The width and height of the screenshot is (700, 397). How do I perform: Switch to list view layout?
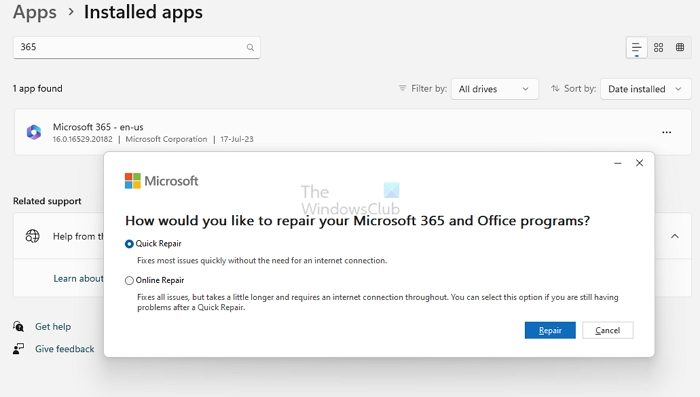(x=636, y=47)
